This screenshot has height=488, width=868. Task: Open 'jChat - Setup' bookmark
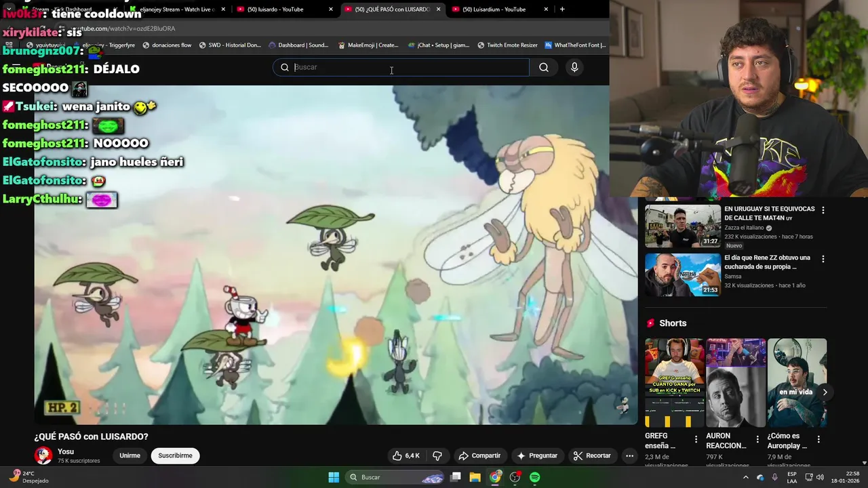point(439,45)
